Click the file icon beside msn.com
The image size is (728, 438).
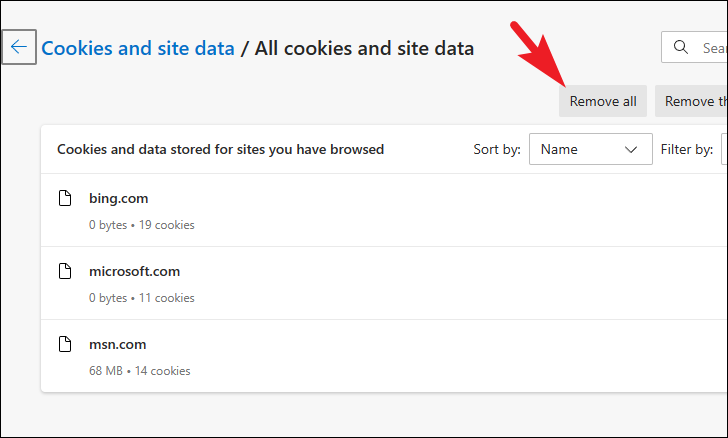click(65, 344)
